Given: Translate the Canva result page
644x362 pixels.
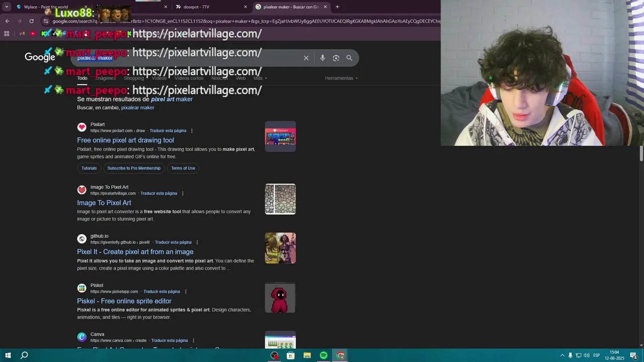Looking at the screenshot, I should 170,340.
